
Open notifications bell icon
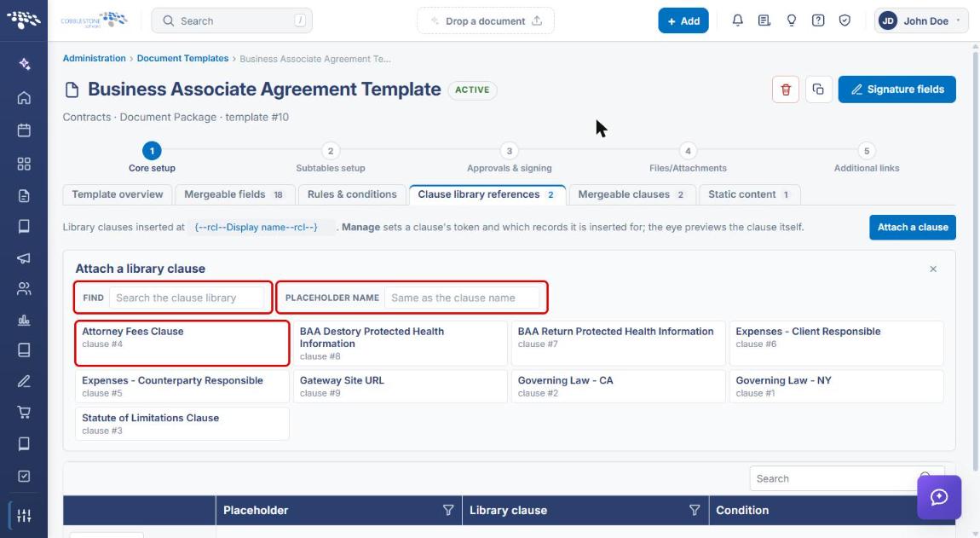737,20
